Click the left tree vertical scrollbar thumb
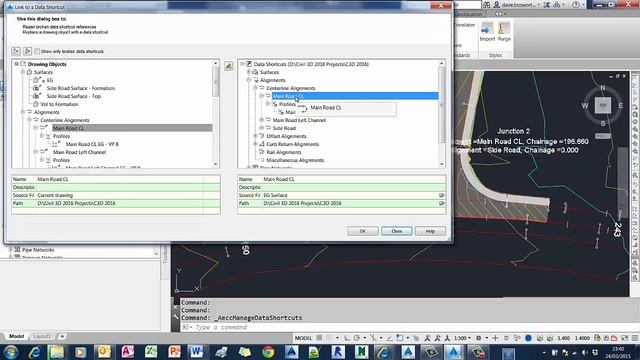The image size is (640, 360). click(216, 82)
